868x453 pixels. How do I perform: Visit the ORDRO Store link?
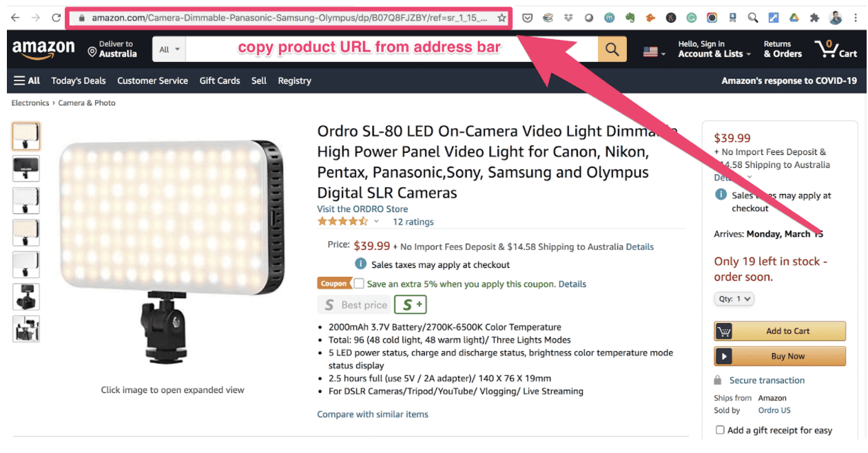coord(362,209)
